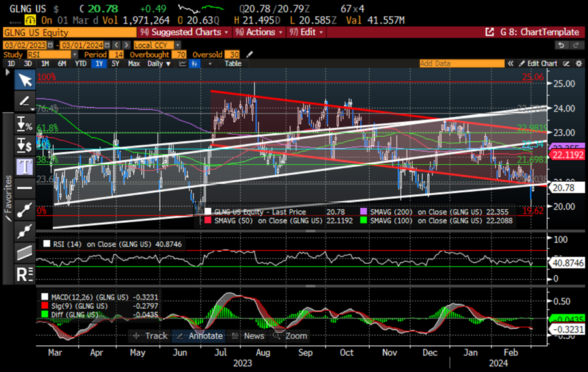Click the Annotate button
Viewport: 588px width, 372px height.
pyautogui.click(x=199, y=336)
